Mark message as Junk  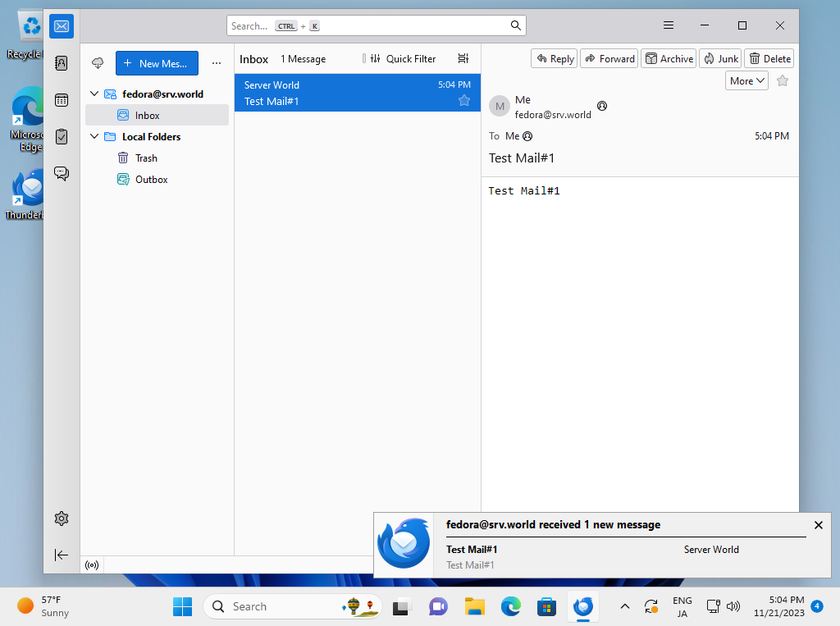[720, 58]
